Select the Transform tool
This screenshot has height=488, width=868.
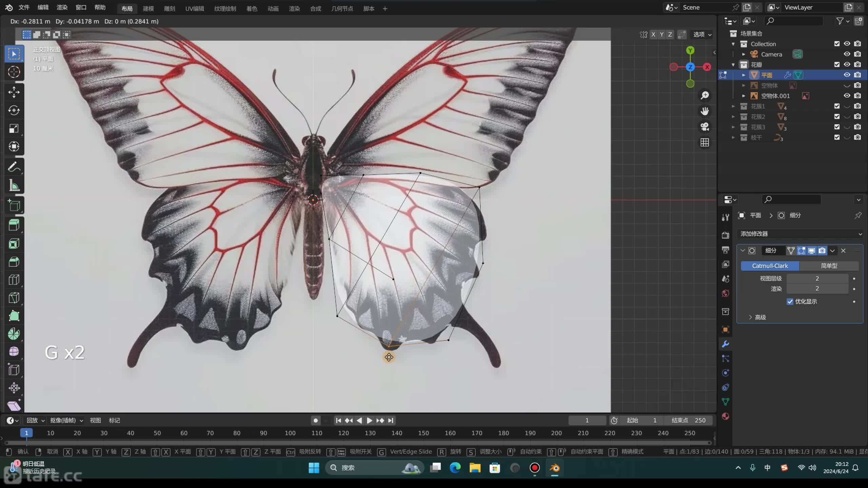(14, 146)
